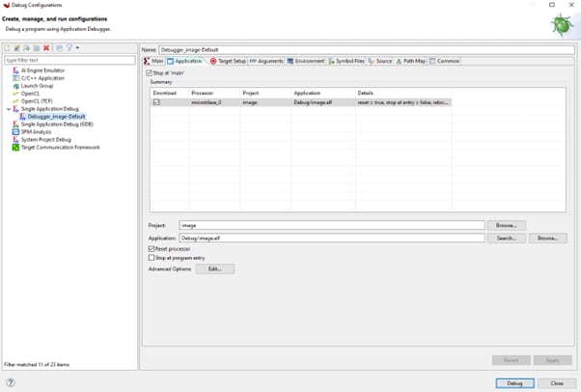Click the Debug button
Image resolution: width=581 pixels, height=392 pixels.
[x=514, y=382]
